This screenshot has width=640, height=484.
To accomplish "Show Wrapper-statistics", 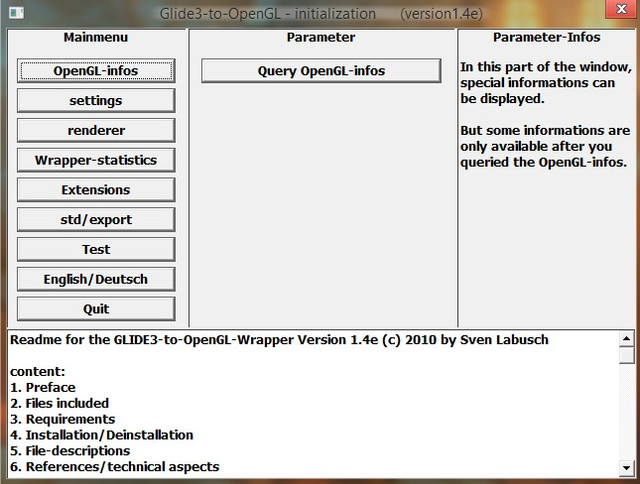I will coord(96,160).
